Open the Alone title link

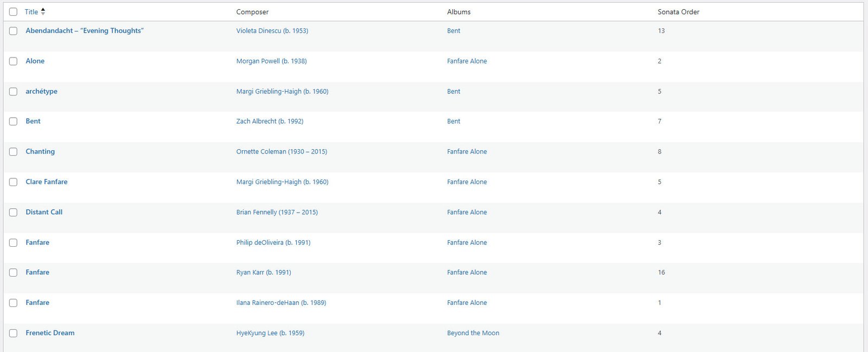click(x=35, y=61)
